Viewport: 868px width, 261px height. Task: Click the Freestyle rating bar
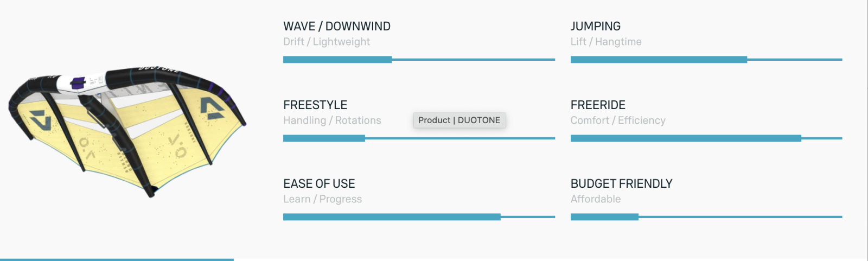pos(419,138)
